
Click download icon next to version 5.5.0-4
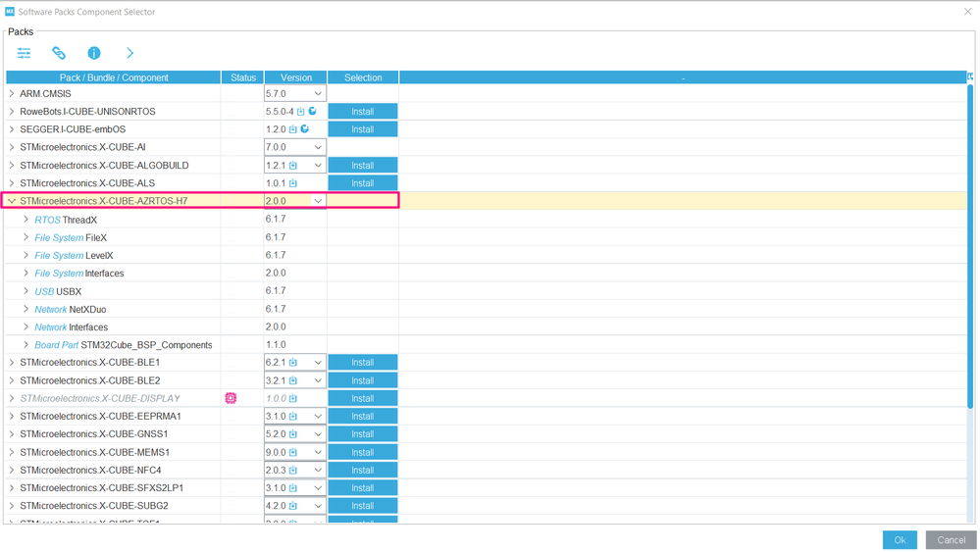point(300,111)
